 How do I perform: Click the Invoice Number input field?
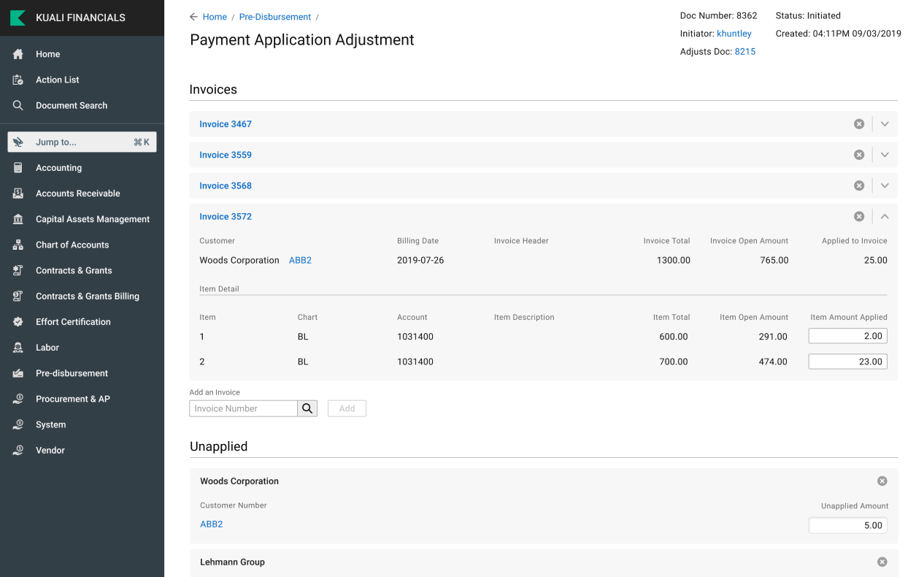coord(243,408)
